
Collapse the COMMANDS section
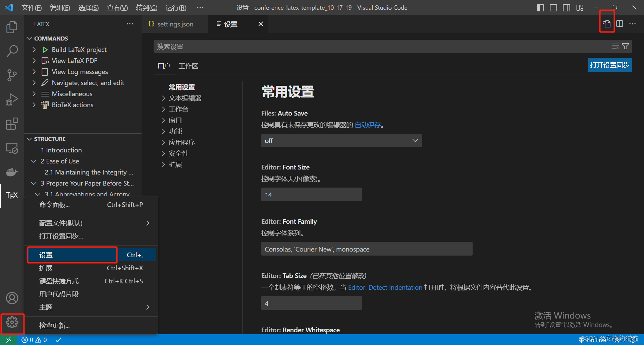(x=30, y=39)
